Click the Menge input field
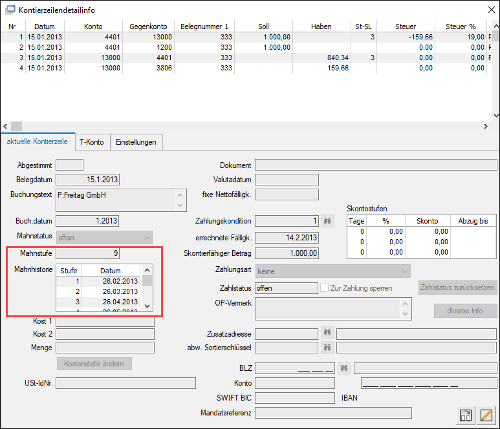500x429 pixels. click(105, 348)
